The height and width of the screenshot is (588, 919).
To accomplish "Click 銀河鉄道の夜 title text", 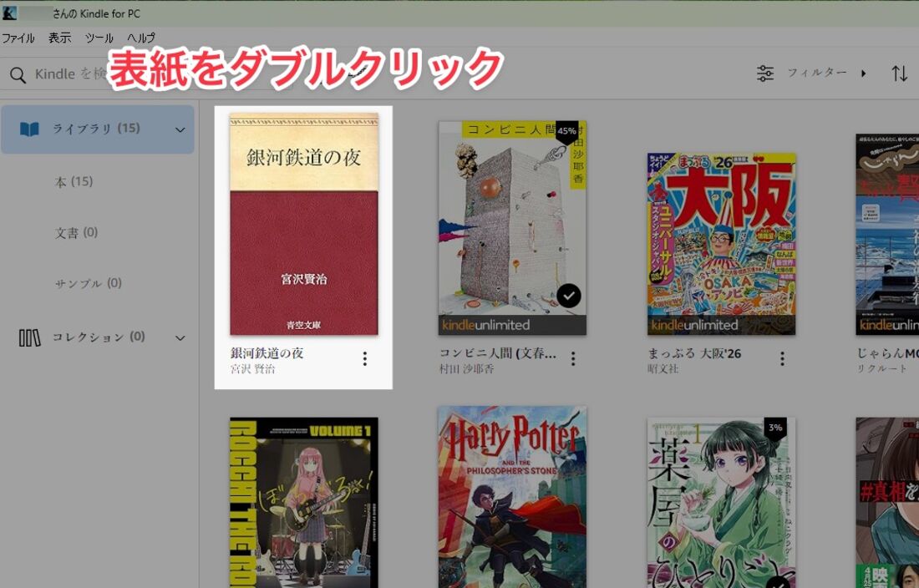I will tap(267, 353).
